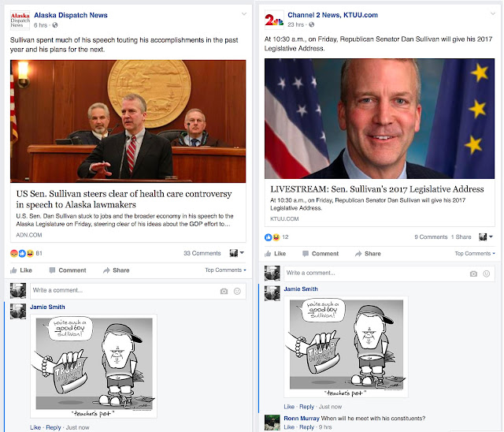The image size is (504, 432).
Task: Click the Channel 2 News logo avatar
Action: click(274, 20)
